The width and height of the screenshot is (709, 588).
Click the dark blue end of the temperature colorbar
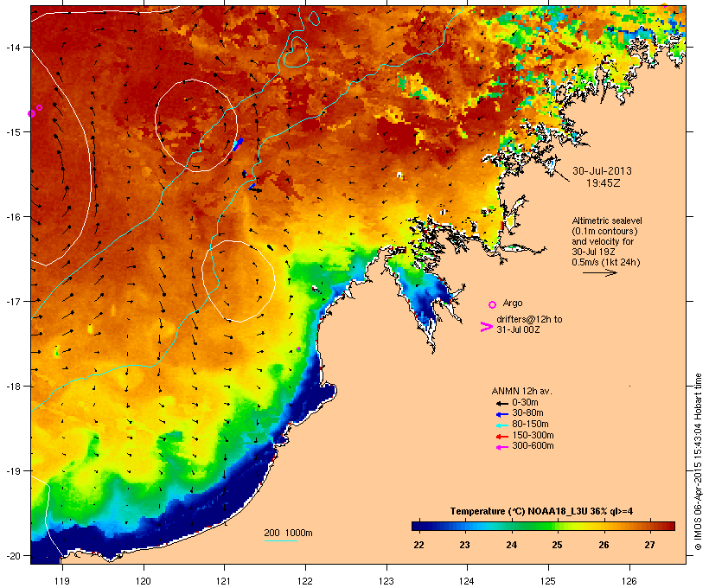[419, 526]
